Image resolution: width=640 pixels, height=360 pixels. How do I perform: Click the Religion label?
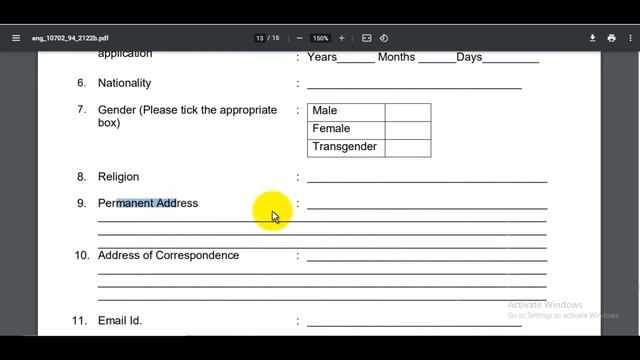coord(118,177)
